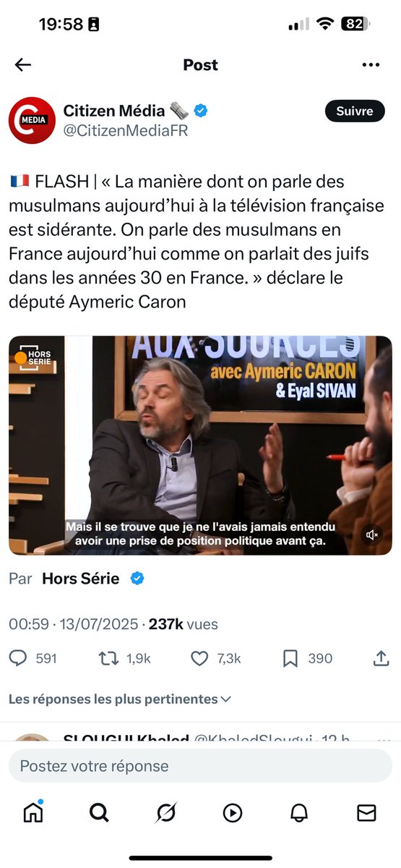Open the Home tab in the bottom bar

click(x=33, y=812)
